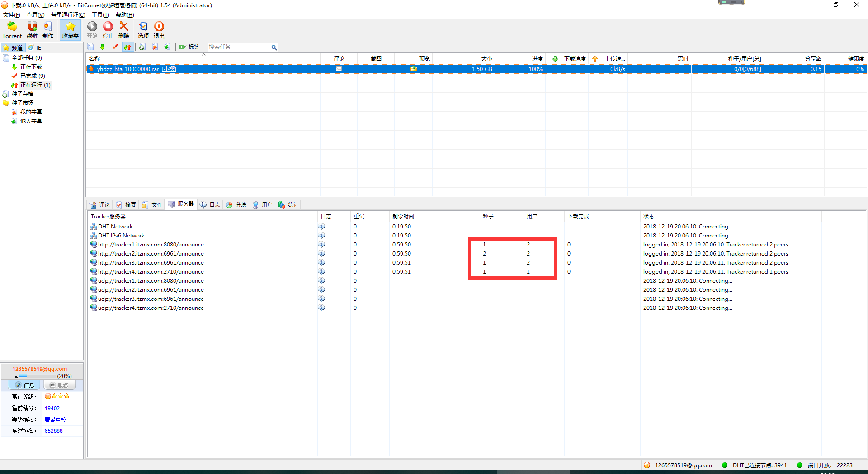Open the 工具(T) menu
Image resolution: width=868 pixels, height=474 pixels.
point(100,15)
